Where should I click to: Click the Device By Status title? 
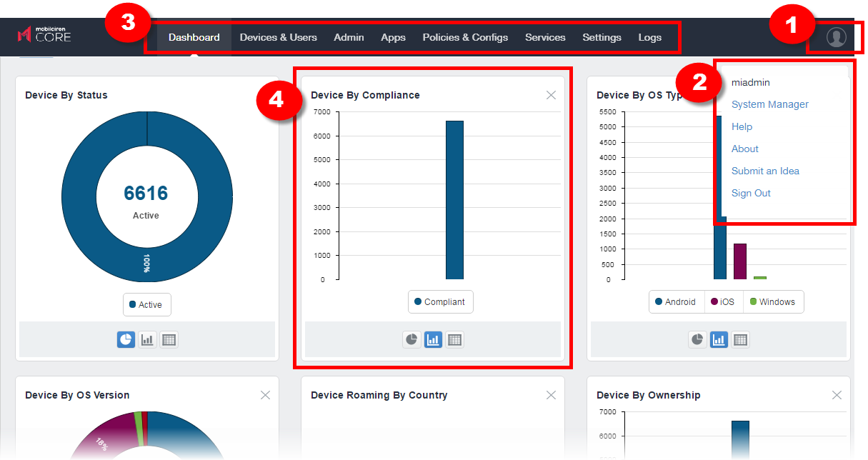point(66,95)
